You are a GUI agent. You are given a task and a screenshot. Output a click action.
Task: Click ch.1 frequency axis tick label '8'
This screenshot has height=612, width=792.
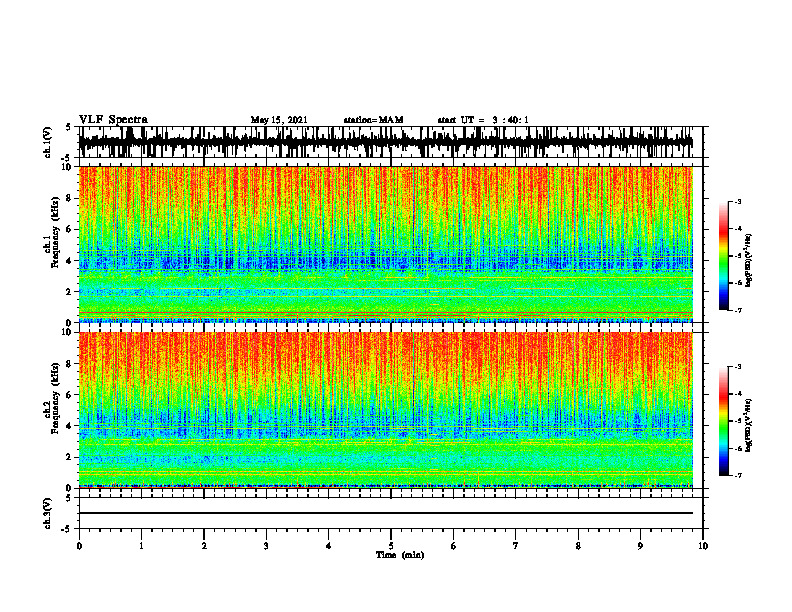coord(69,198)
